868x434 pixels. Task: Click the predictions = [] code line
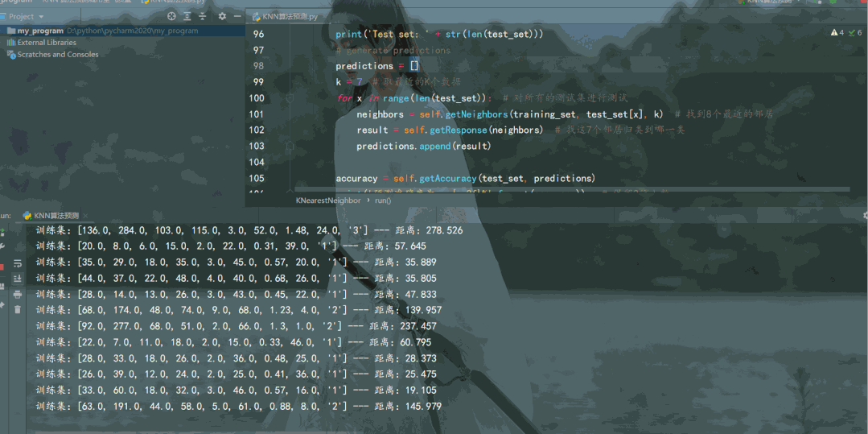click(377, 66)
